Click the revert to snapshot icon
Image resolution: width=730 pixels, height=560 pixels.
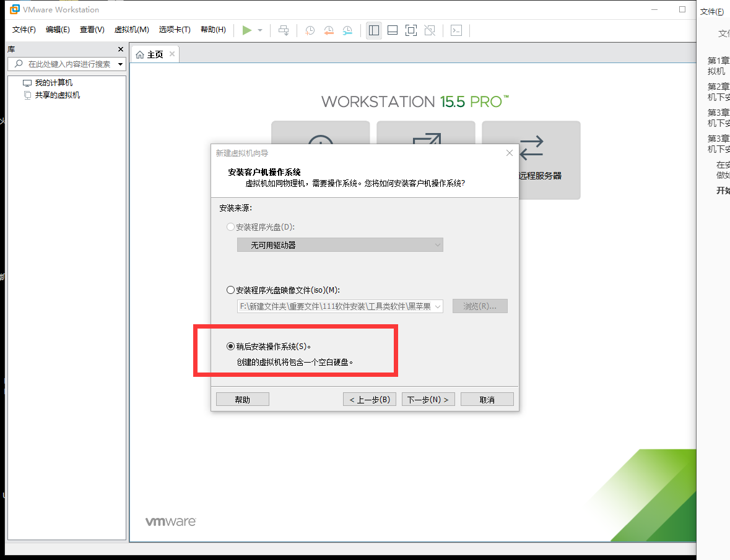coord(329,30)
